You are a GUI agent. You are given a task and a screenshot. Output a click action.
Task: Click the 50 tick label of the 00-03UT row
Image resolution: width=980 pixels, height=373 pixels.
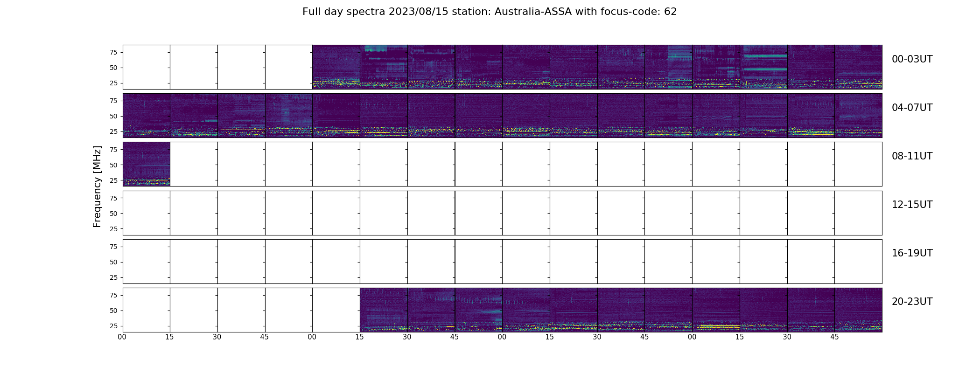click(113, 68)
